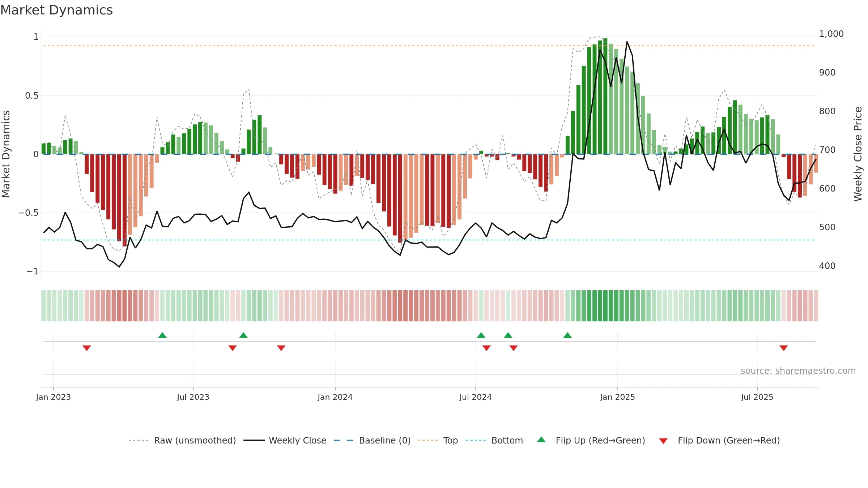
Task: Click the 400 price axis tick label
Action: point(827,266)
